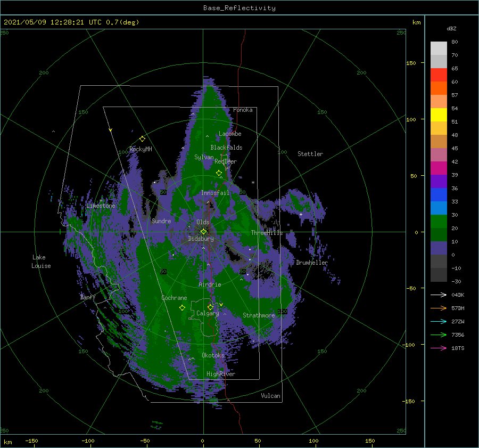Click the white asterisk marker above Limestone

(101, 201)
